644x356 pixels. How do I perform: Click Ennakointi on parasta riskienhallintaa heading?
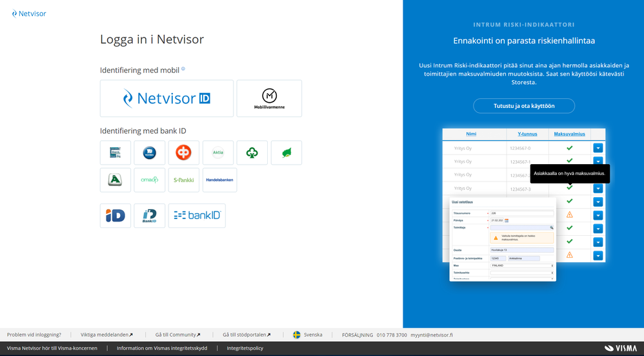pyautogui.click(x=524, y=41)
